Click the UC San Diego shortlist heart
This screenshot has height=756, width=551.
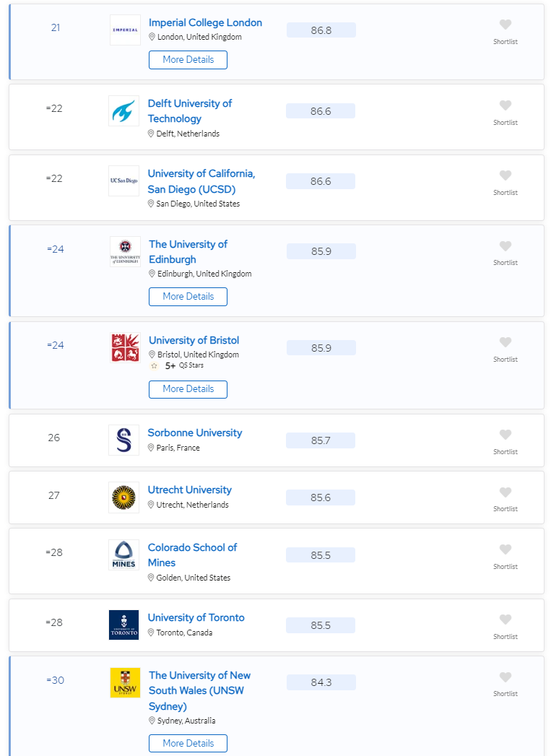pos(506,175)
